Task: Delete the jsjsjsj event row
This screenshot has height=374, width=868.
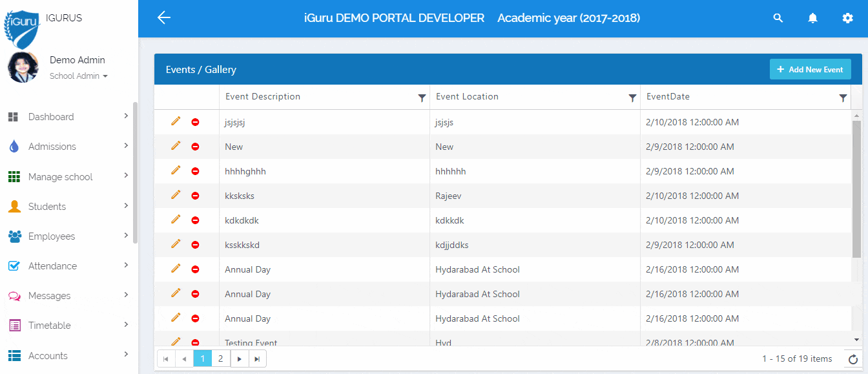Action: [195, 122]
